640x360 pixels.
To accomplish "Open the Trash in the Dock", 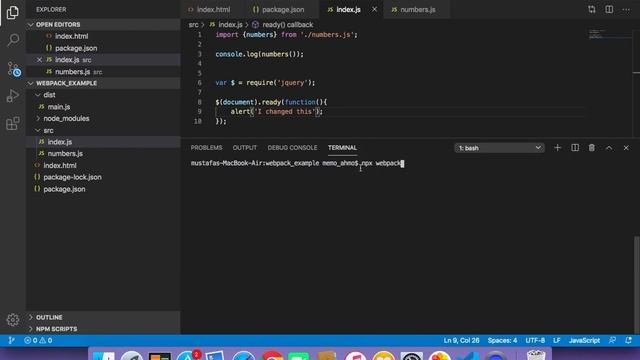I will click(536, 355).
